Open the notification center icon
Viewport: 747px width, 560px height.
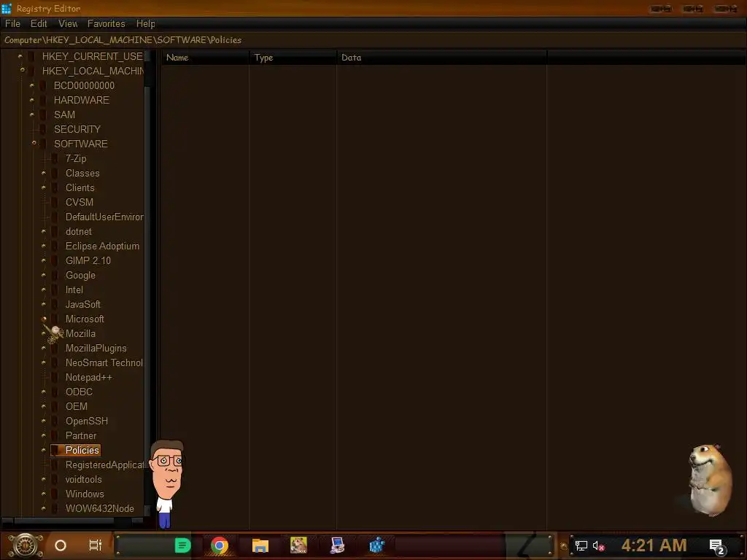pos(717,547)
